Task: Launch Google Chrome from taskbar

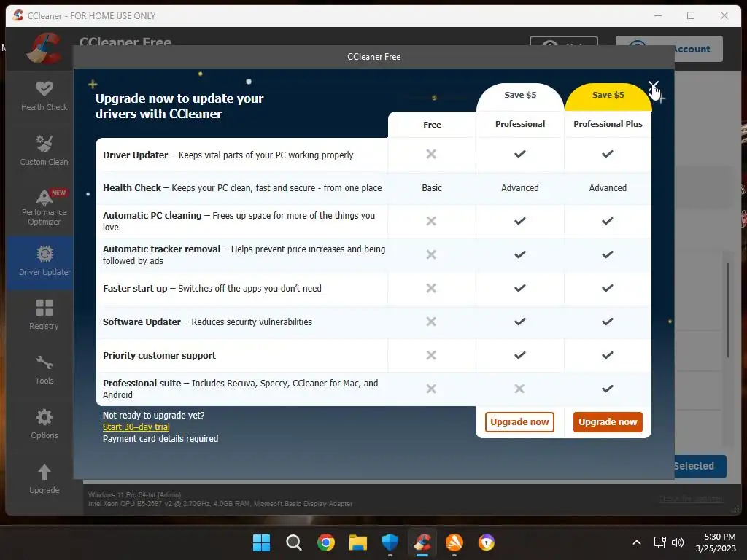Action: [326, 542]
